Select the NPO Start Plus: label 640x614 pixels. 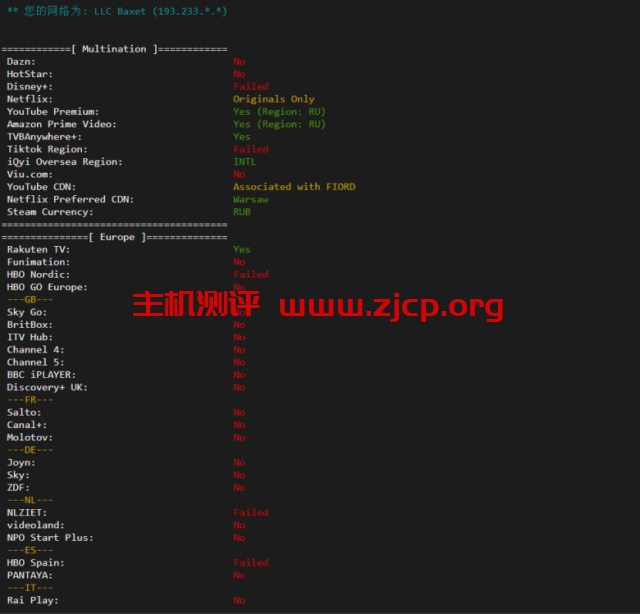[x=50, y=538]
